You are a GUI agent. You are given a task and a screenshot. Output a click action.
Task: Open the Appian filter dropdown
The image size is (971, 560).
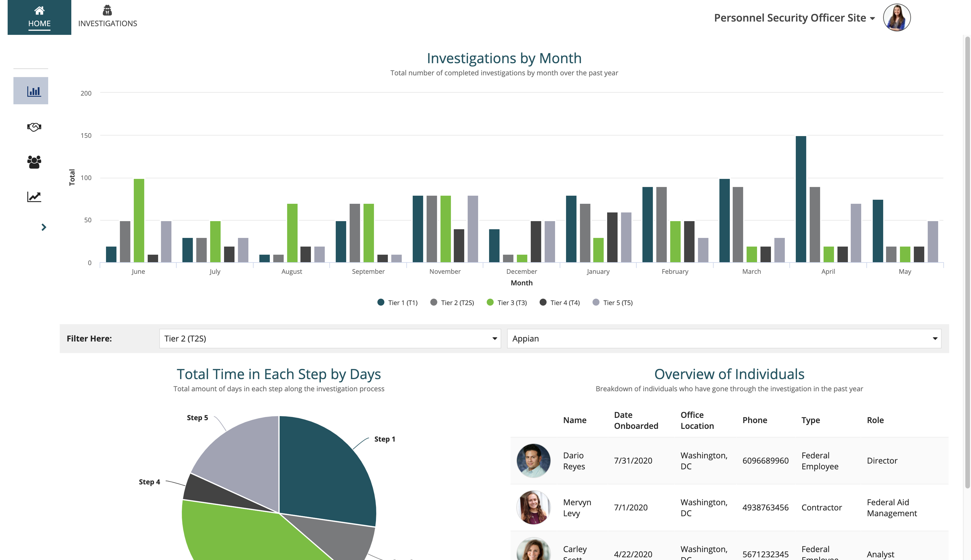724,339
